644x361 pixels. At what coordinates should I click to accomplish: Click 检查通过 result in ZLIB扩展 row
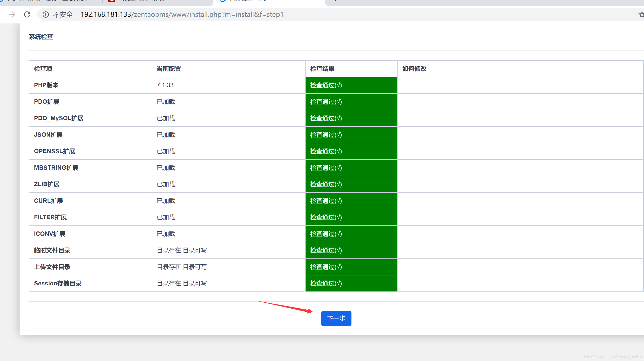(326, 184)
